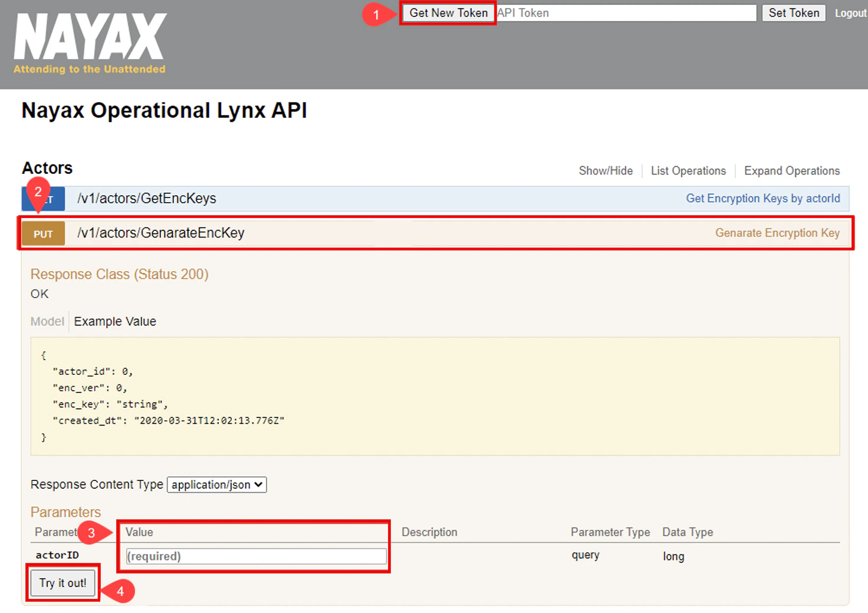Focus the API Token input field
The height and width of the screenshot is (613, 868).
click(x=626, y=13)
